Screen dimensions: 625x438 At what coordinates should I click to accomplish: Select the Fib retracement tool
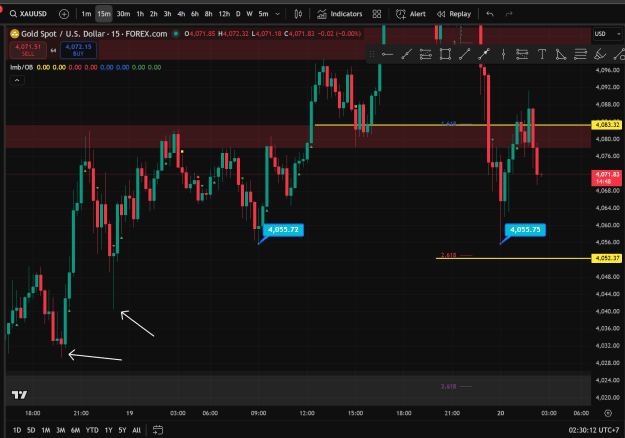click(x=426, y=54)
